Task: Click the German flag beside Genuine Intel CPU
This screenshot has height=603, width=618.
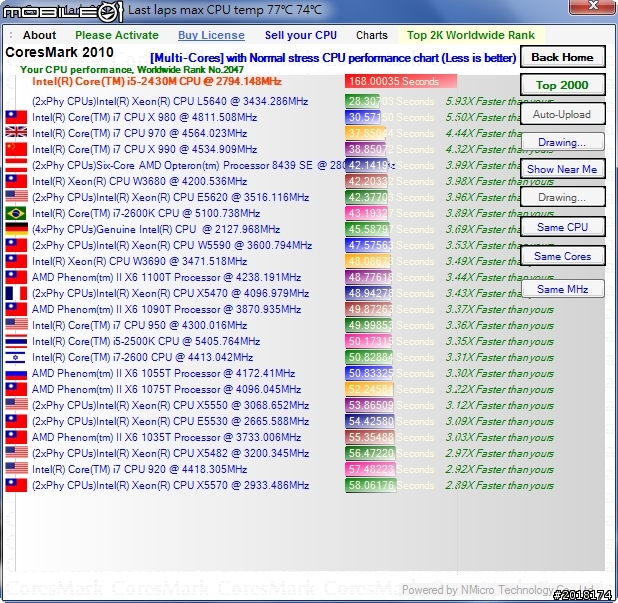Action: (x=16, y=229)
